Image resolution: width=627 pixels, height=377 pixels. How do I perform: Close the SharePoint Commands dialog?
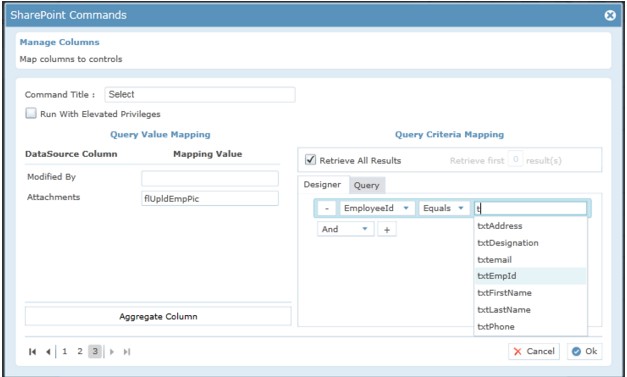point(610,15)
